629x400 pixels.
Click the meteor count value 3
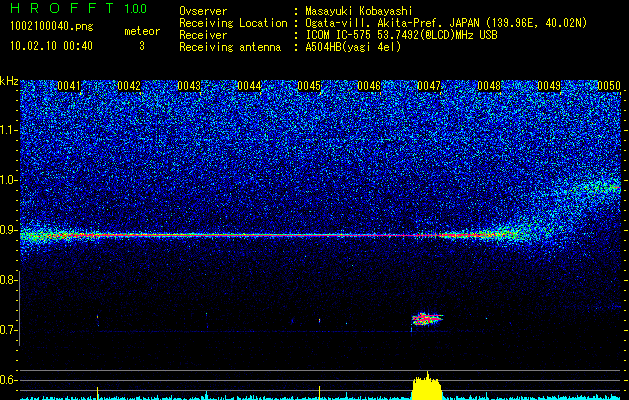pos(142,46)
